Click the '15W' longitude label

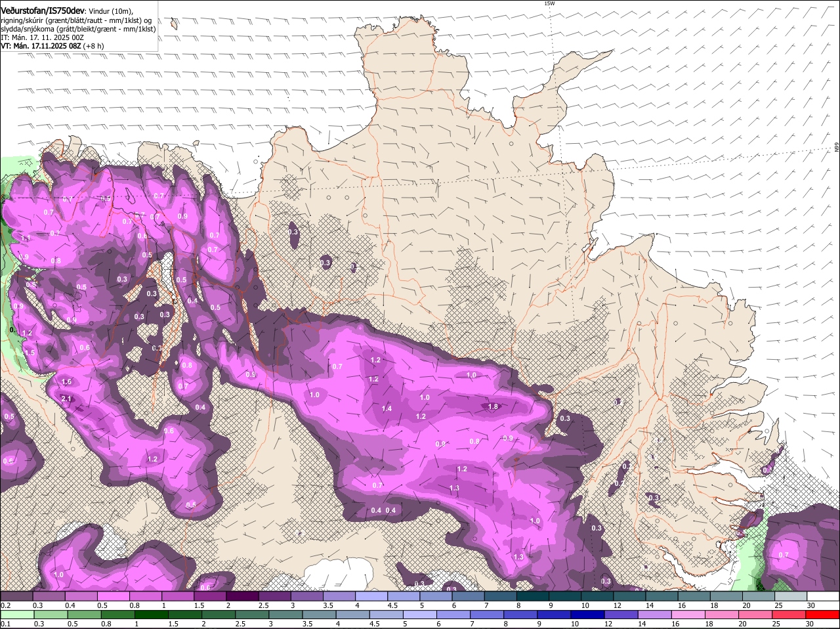(550, 3)
